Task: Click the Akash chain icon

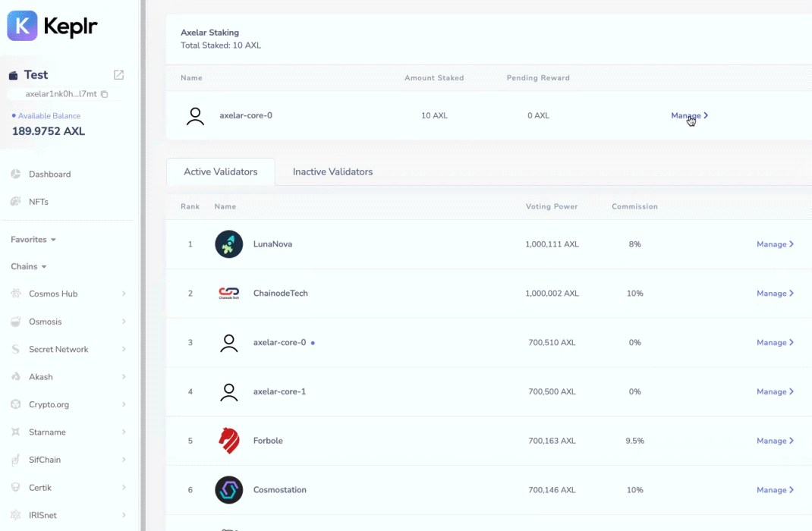Action: (x=15, y=377)
